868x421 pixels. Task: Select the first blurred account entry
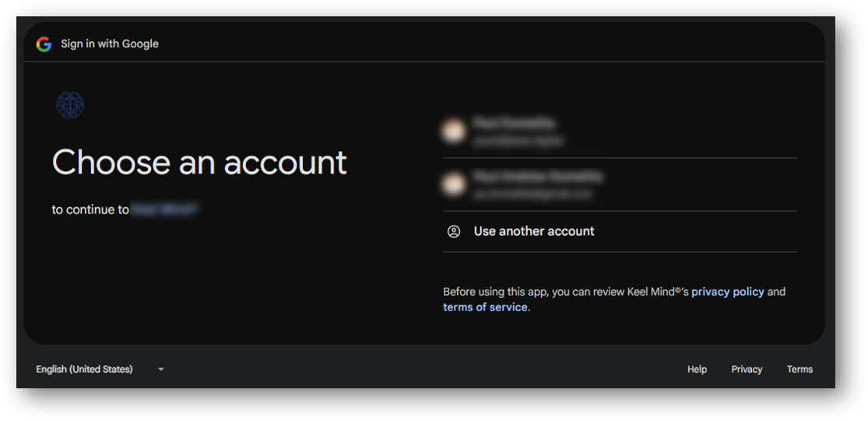[620, 132]
